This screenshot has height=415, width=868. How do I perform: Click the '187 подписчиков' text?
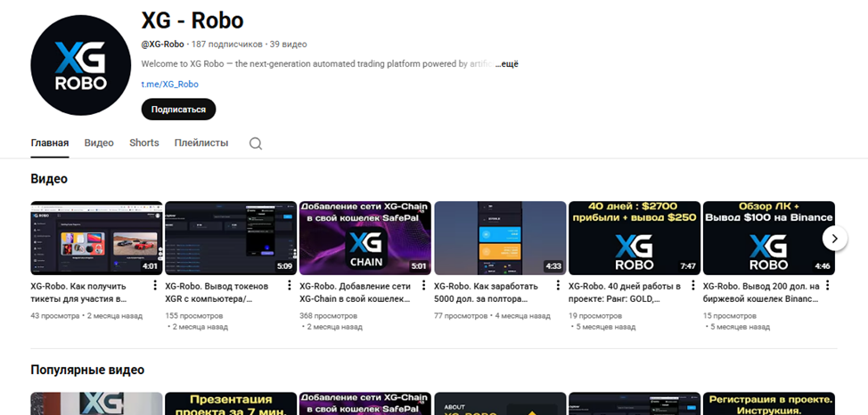click(227, 45)
